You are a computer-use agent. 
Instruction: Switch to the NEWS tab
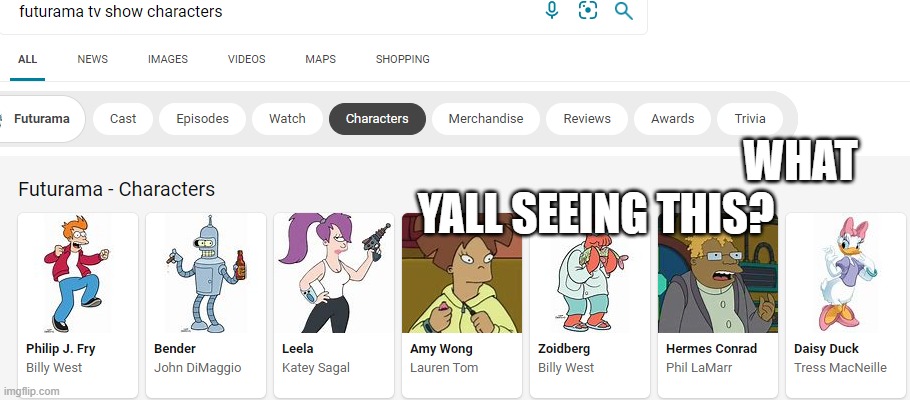[92, 59]
